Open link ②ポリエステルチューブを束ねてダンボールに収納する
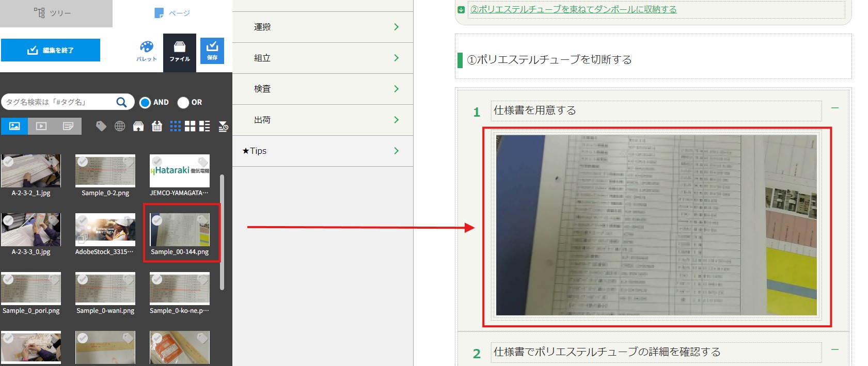Viewport: 868px width, 366px height. coord(573,9)
